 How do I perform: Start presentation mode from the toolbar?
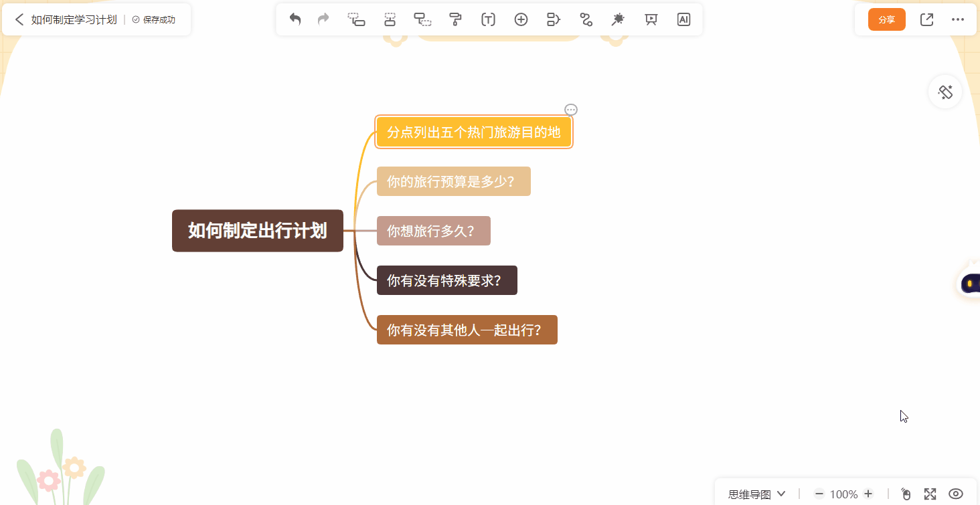(651, 19)
